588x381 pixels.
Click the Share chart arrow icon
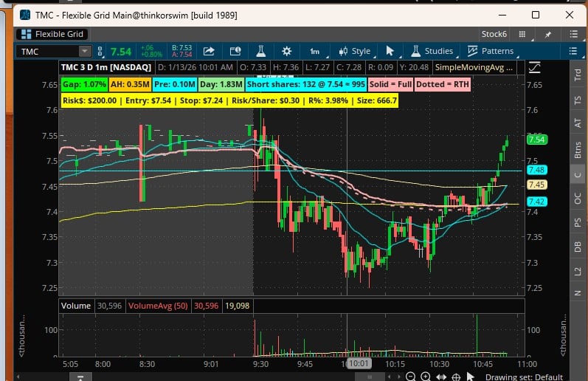click(x=209, y=51)
